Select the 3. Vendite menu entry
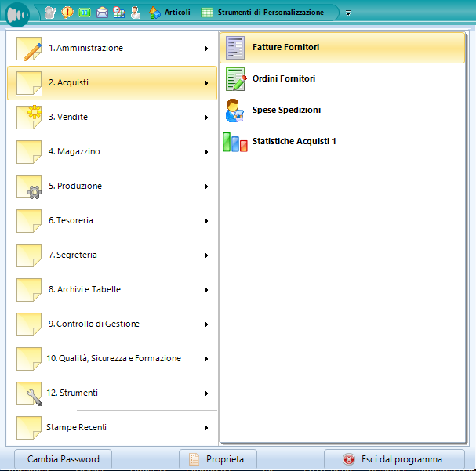The width and height of the screenshot is (476, 471). pyautogui.click(x=67, y=118)
